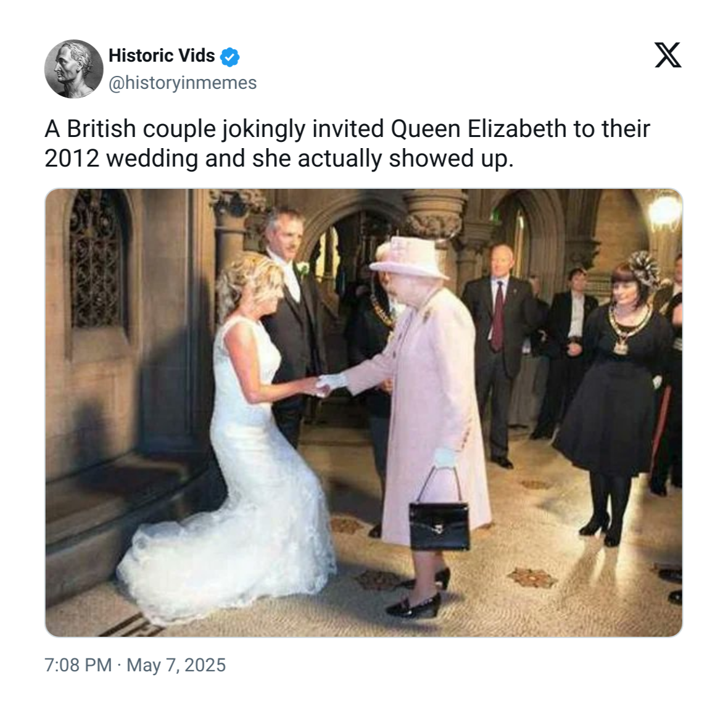Click the X logo in the corner

pos(668,55)
